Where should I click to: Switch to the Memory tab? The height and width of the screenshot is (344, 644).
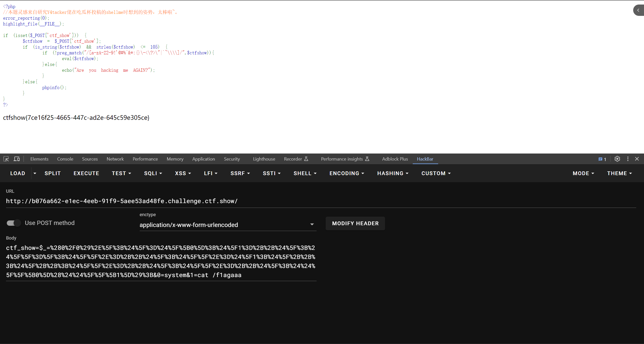point(175,159)
